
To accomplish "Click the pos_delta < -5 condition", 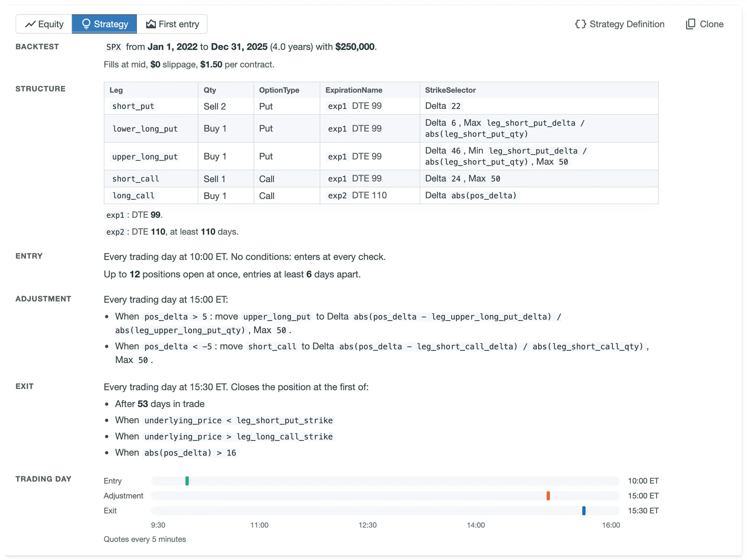I will click(x=178, y=347).
